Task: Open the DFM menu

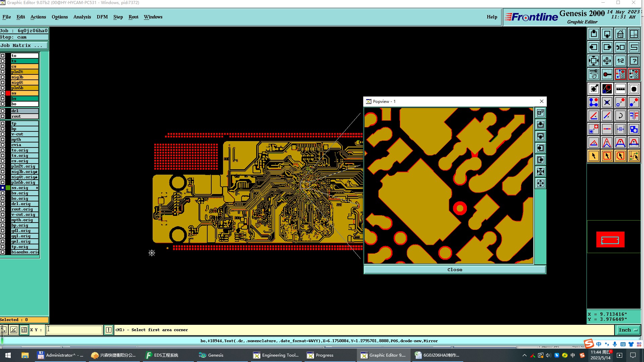Action: pos(102,17)
